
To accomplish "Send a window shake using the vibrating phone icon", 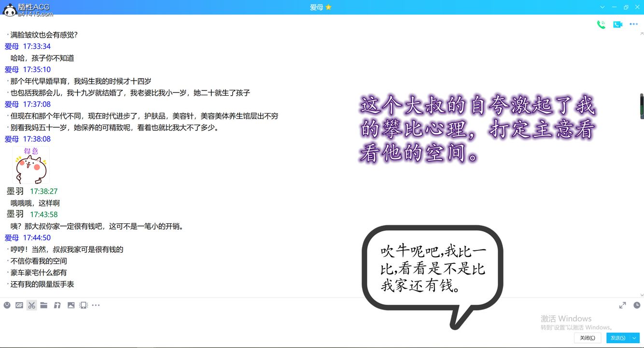I will point(83,305).
